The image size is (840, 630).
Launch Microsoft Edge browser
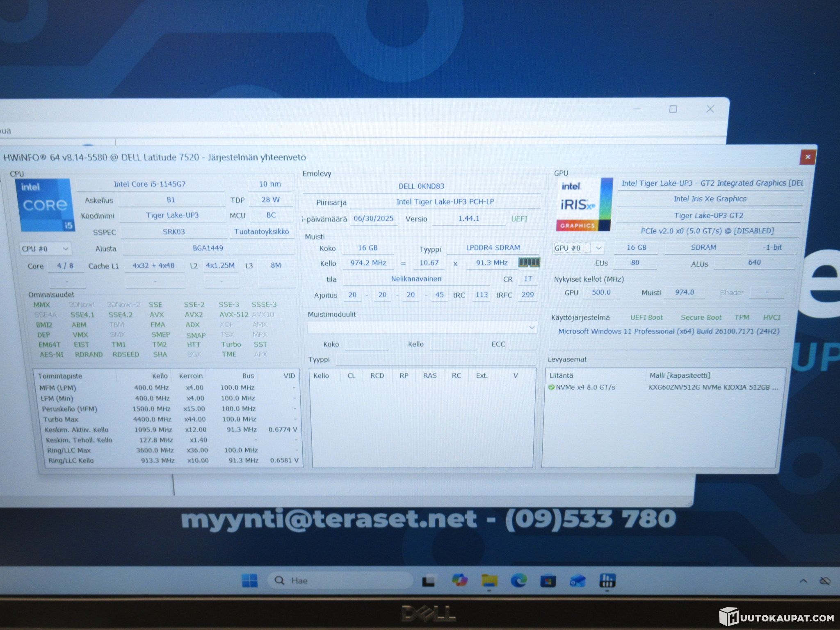pyautogui.click(x=518, y=580)
